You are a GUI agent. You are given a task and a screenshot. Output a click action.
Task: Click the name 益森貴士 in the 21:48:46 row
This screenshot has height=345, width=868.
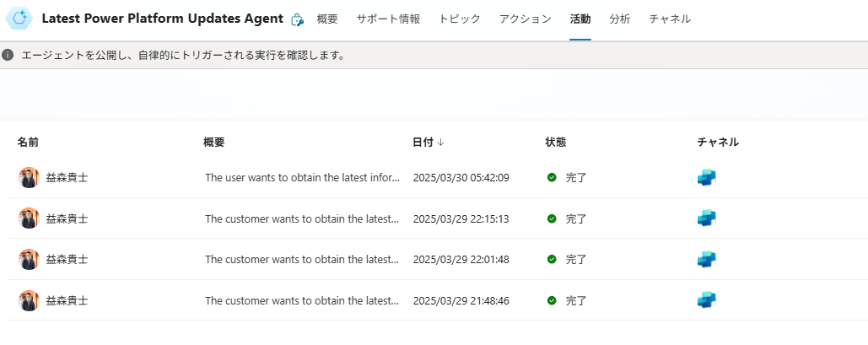tap(67, 300)
